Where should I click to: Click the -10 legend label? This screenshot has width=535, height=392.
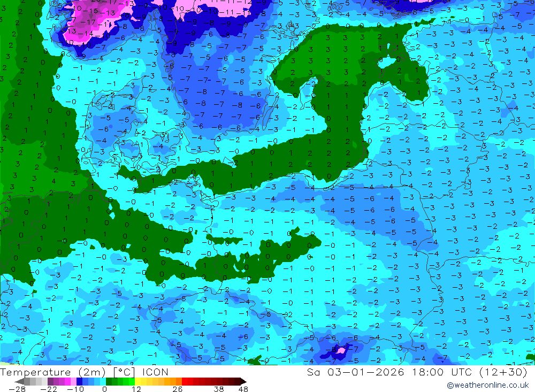[x=76, y=389]
